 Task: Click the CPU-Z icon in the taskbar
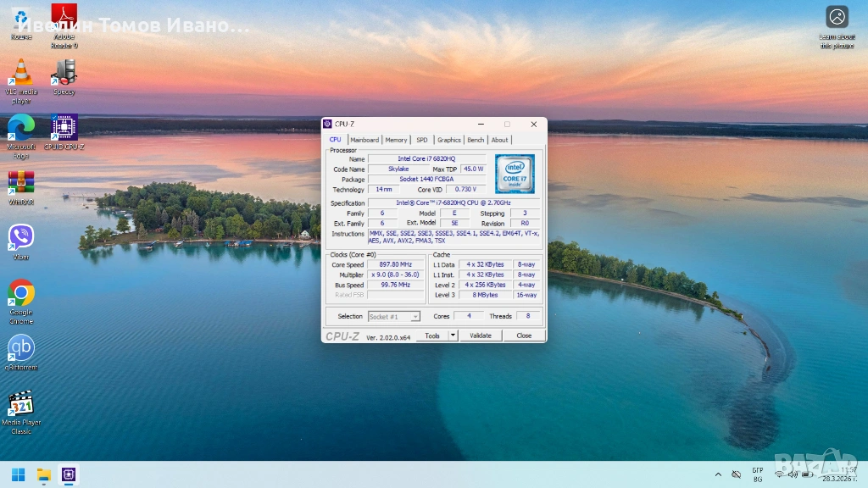point(69,474)
